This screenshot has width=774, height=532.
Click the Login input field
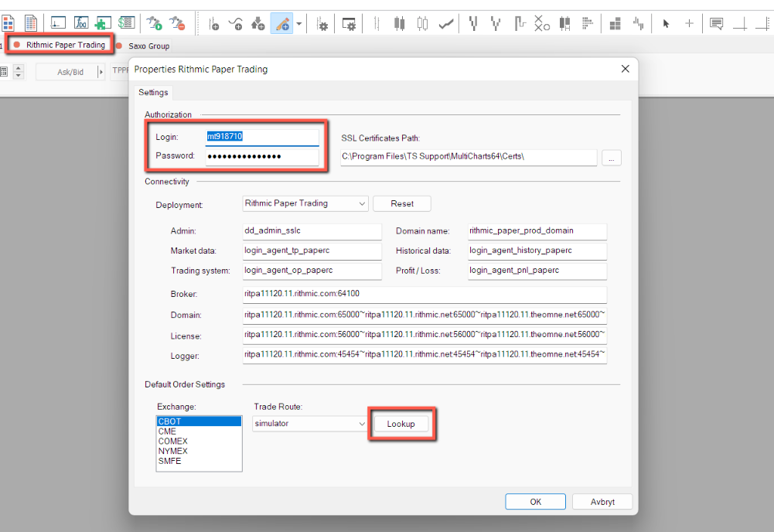click(262, 137)
